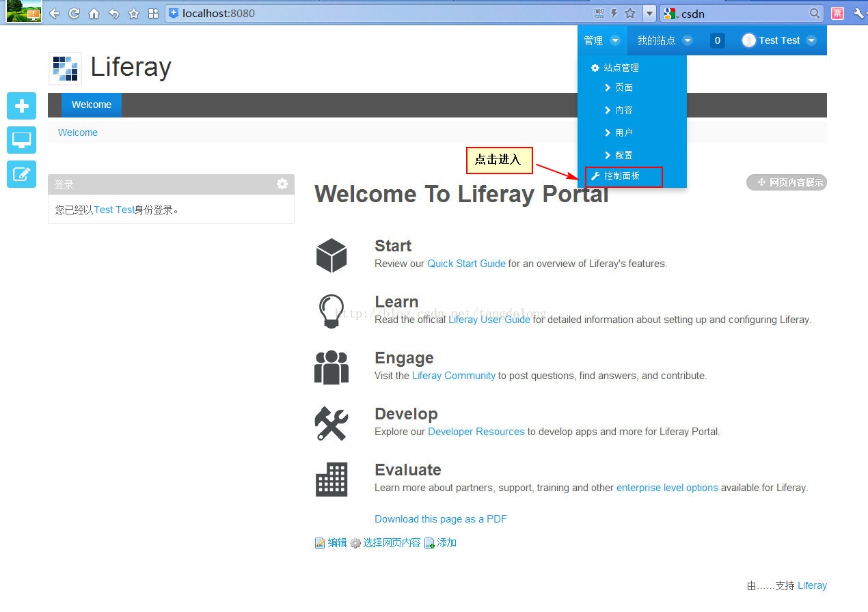Expand the 我的站点 dropdown arrow
Image resolution: width=868 pixels, height=612 pixels.
pyautogui.click(x=688, y=40)
